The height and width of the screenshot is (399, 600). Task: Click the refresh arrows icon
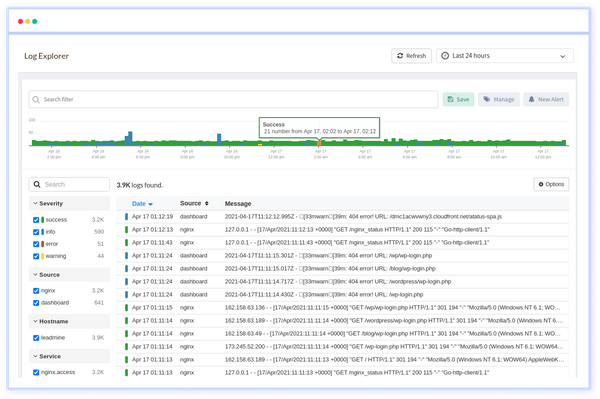pos(400,56)
